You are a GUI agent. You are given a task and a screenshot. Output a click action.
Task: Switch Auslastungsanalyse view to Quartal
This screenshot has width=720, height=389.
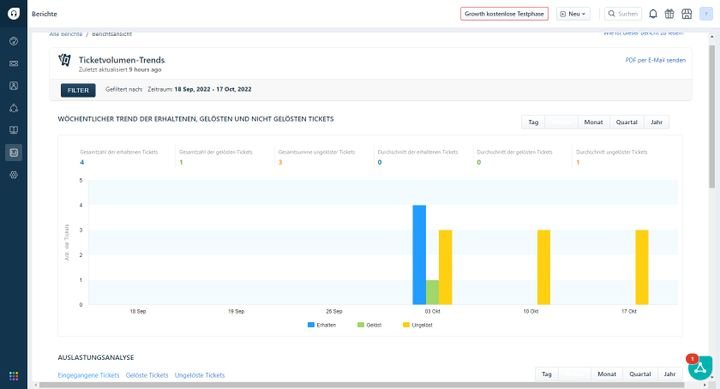pos(640,374)
